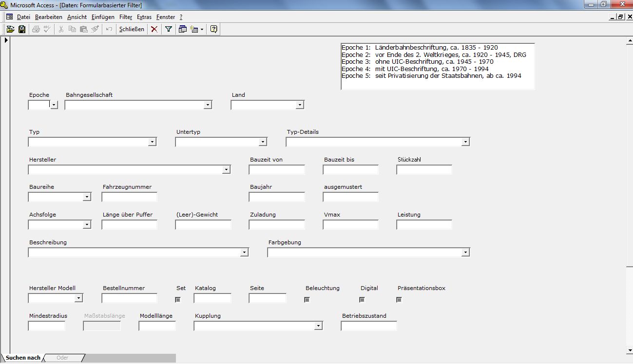Click the Load from Query toolbar icon
The image size is (633, 364).
coord(10,29)
